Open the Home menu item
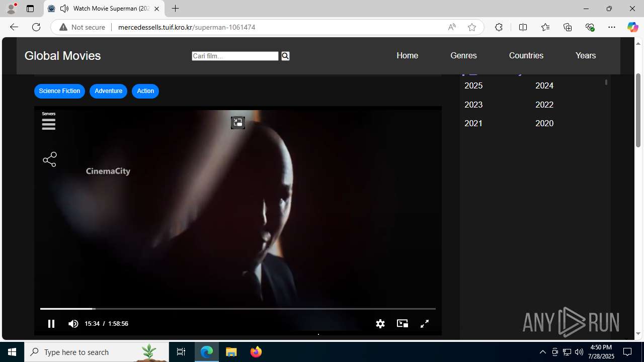Image resolution: width=644 pixels, height=362 pixels. (407, 55)
